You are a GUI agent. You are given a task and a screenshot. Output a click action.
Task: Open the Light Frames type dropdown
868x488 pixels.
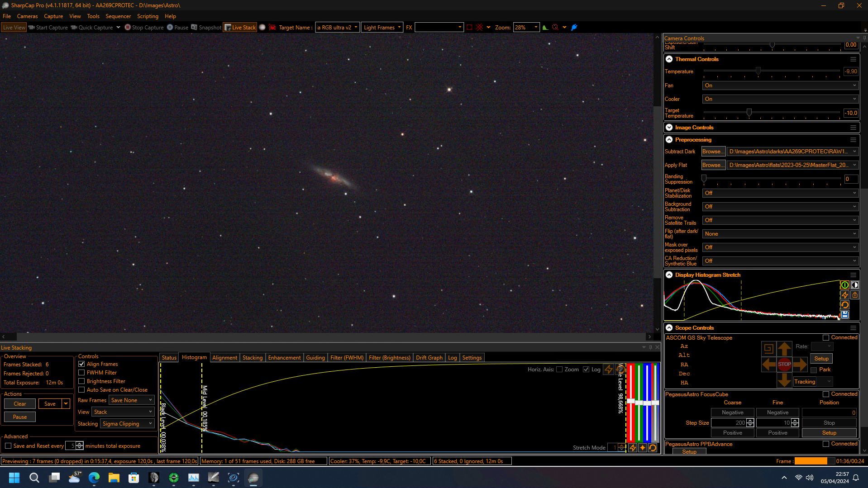(382, 28)
